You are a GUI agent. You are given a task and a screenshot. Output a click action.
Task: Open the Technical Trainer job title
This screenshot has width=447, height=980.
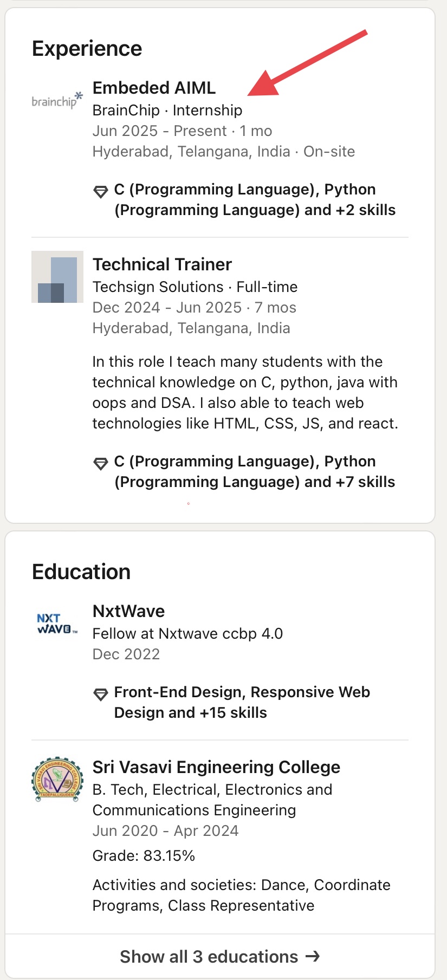tap(162, 264)
